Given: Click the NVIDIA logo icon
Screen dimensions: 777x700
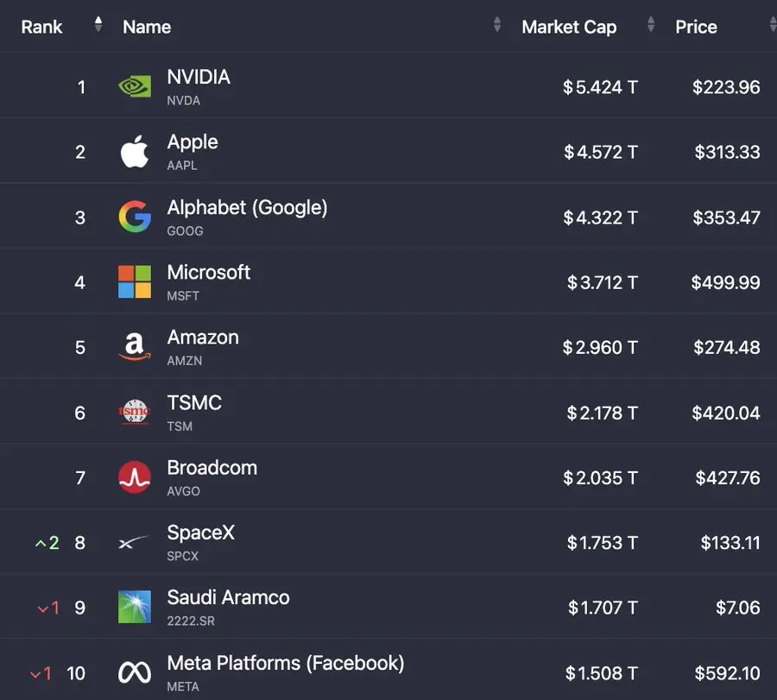Looking at the screenshot, I should click(135, 86).
